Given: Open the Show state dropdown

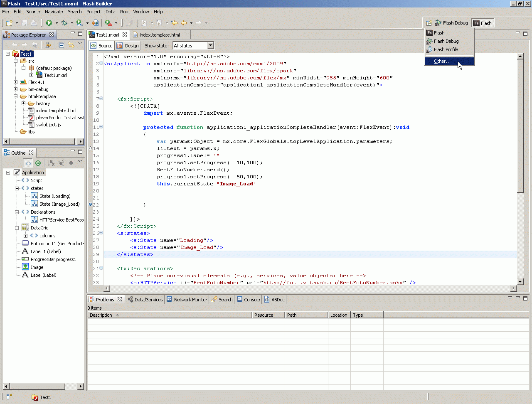Looking at the screenshot, I should coord(210,46).
